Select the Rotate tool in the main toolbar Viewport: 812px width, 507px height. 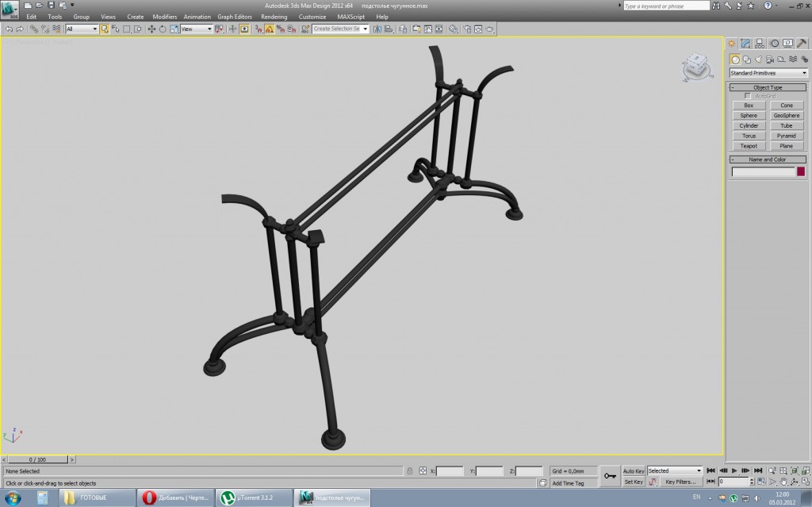tap(163, 29)
